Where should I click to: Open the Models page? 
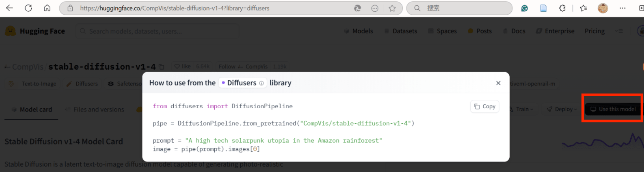[358, 31]
